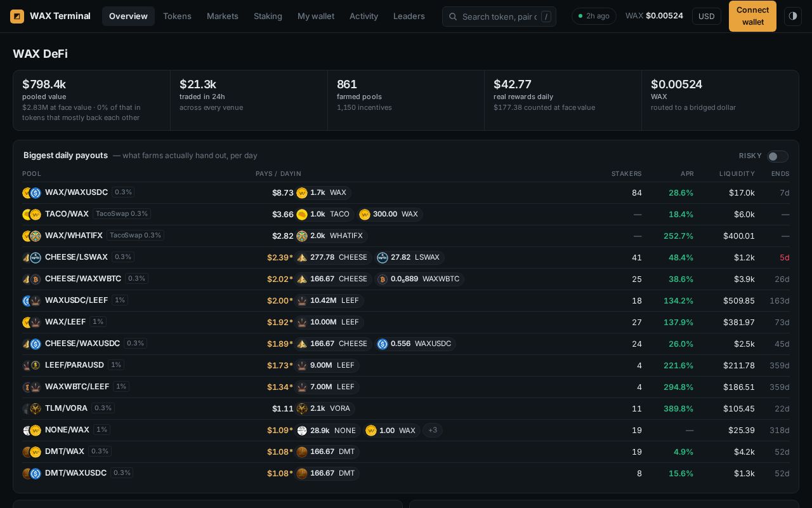
Task: Click the TacoSwap 0.3% badge on TACO/WAX
Action: [x=122, y=214]
